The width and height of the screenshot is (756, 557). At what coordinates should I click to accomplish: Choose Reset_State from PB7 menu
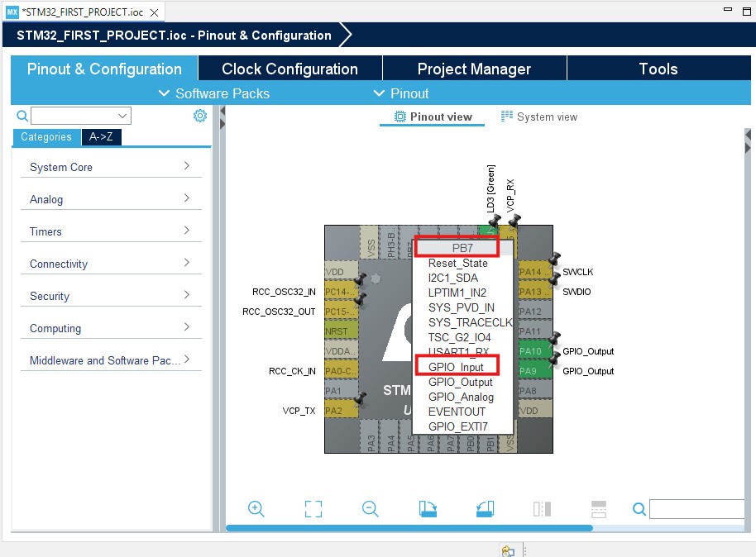coord(458,263)
